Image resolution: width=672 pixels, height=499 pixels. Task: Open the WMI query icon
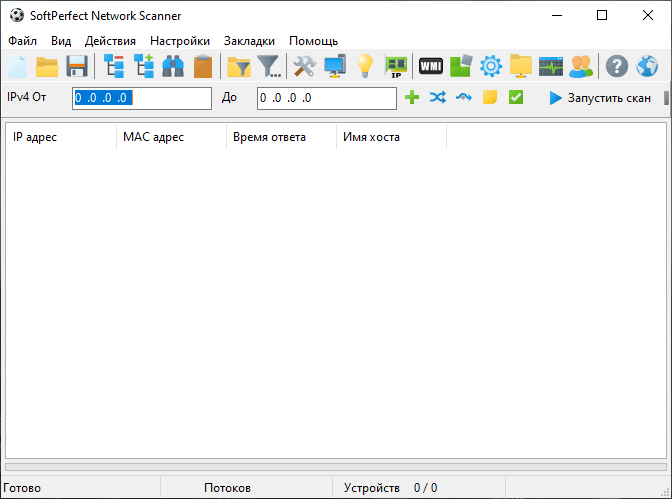point(431,66)
